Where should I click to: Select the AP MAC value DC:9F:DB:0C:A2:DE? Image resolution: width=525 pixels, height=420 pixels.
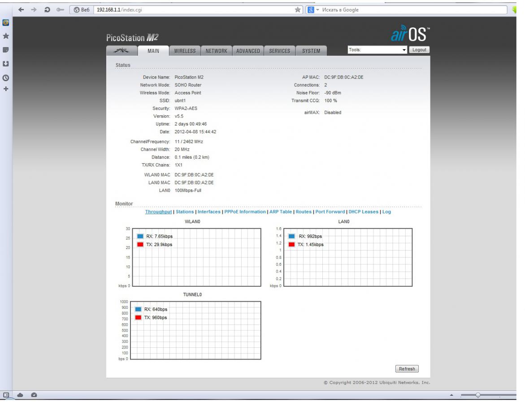[343, 77]
